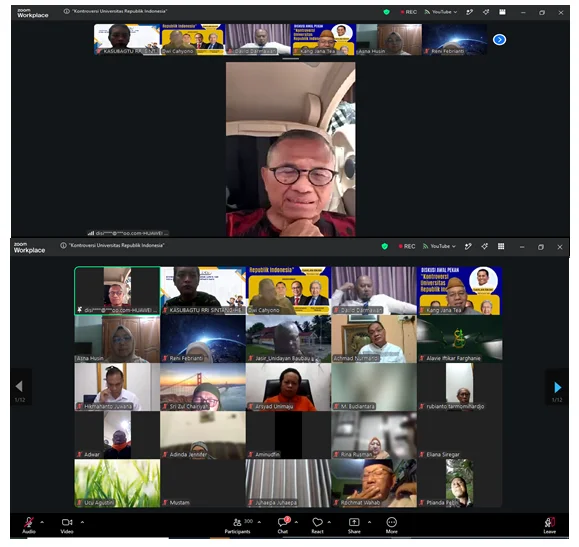Select Rochmat Wahab's video tile
Screen dimensions: 579x547
(374, 483)
